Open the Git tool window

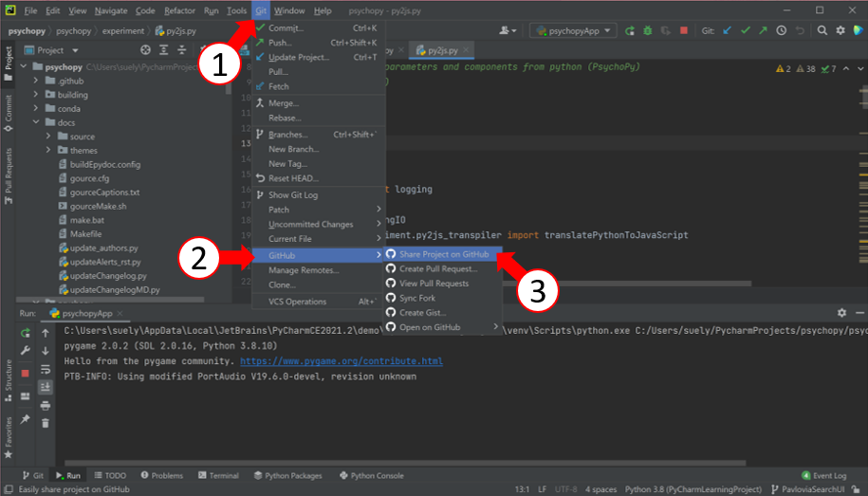[32, 475]
